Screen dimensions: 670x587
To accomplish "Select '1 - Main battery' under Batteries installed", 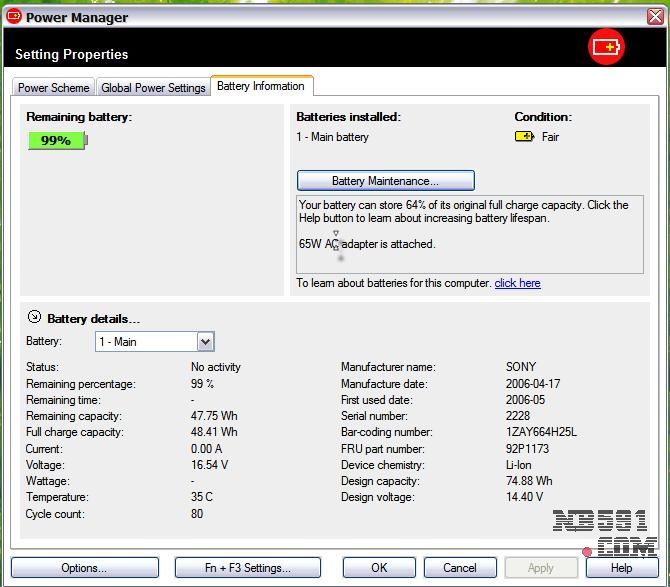I will (333, 137).
